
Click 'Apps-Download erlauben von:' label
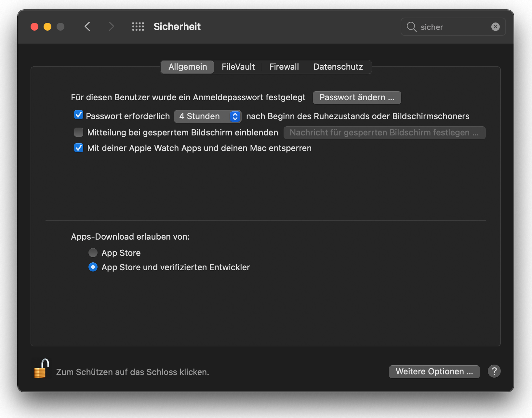pos(130,237)
